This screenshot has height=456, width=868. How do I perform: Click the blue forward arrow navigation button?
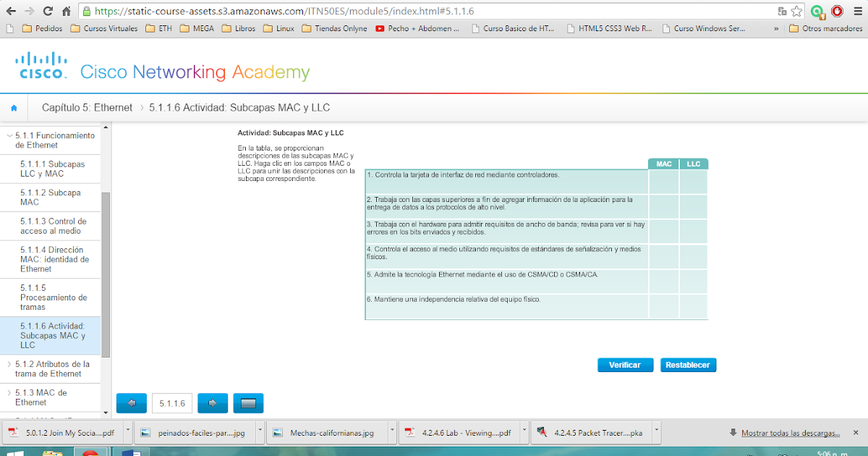tap(212, 403)
